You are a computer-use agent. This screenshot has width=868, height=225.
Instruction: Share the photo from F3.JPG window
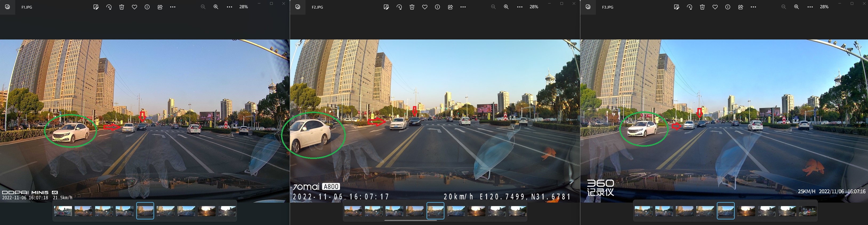click(x=741, y=7)
